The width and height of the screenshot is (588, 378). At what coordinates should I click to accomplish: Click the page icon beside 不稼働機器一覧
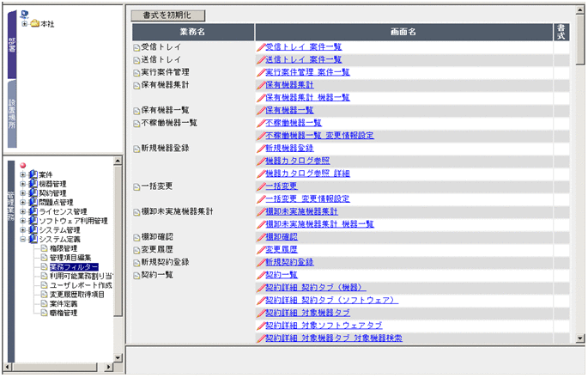tap(136, 124)
